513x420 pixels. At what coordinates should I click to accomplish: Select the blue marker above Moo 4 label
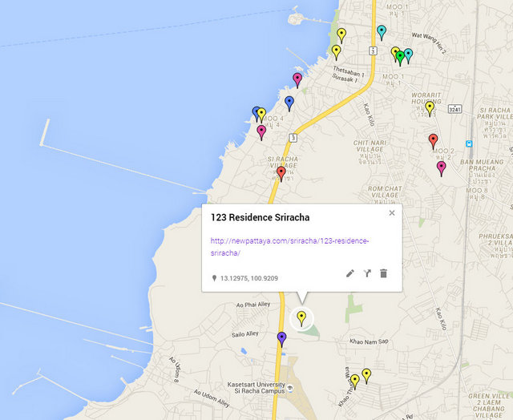[289, 103]
